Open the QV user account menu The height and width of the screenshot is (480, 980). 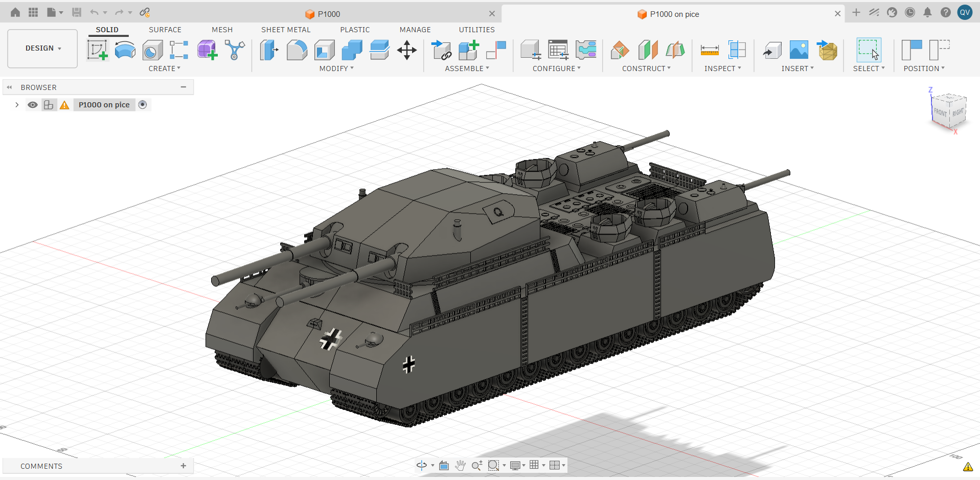(965, 12)
